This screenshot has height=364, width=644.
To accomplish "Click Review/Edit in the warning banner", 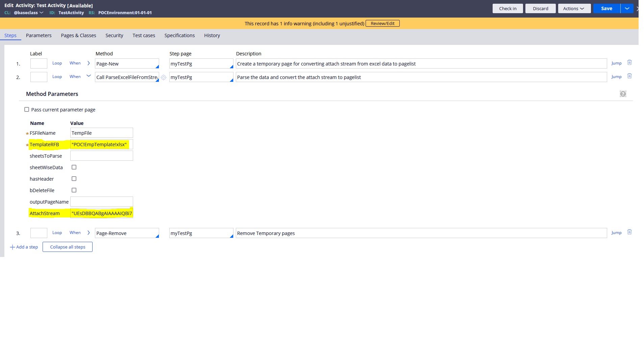I will pyautogui.click(x=382, y=23).
